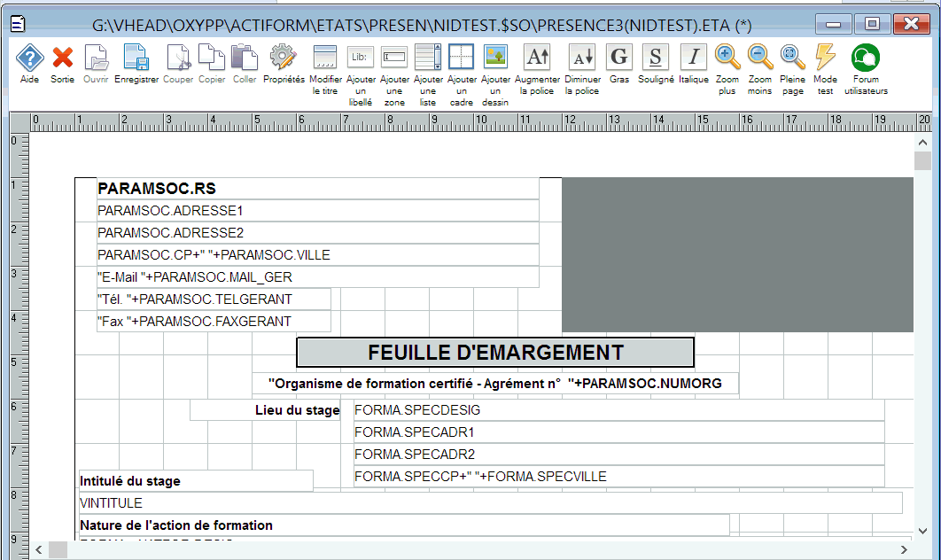The width and height of the screenshot is (941, 560).
Task: Click the vertical scrollbar thumb
Action: [922, 161]
